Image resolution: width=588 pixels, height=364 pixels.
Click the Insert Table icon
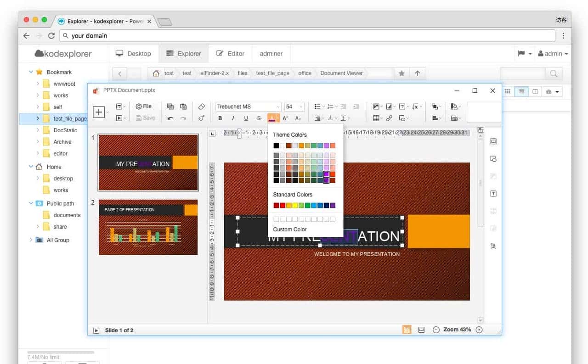[x=376, y=118]
